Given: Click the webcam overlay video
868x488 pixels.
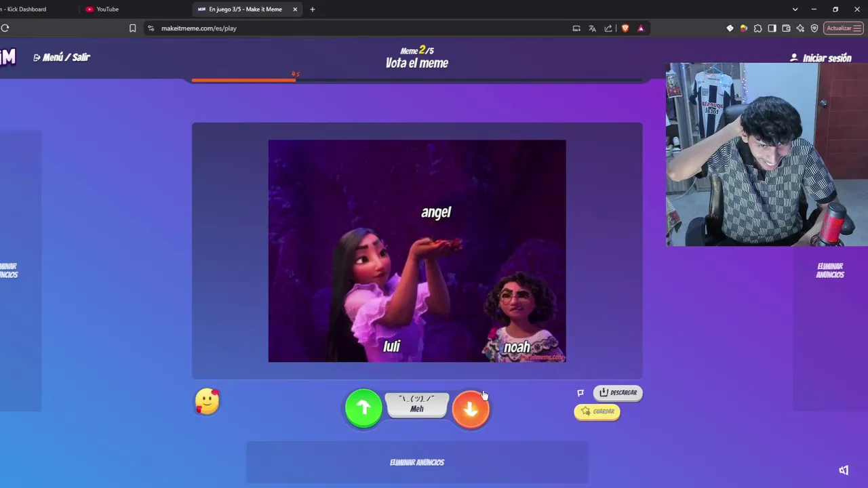Looking at the screenshot, I should pyautogui.click(x=767, y=155).
